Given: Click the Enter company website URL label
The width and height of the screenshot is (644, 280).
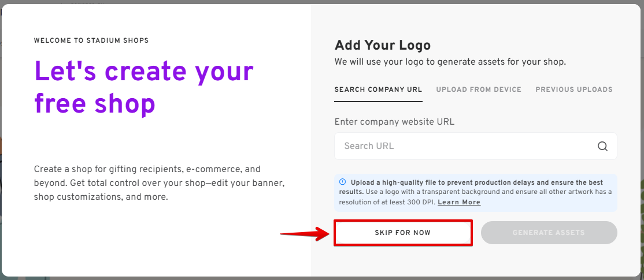Looking at the screenshot, I should pos(394,122).
